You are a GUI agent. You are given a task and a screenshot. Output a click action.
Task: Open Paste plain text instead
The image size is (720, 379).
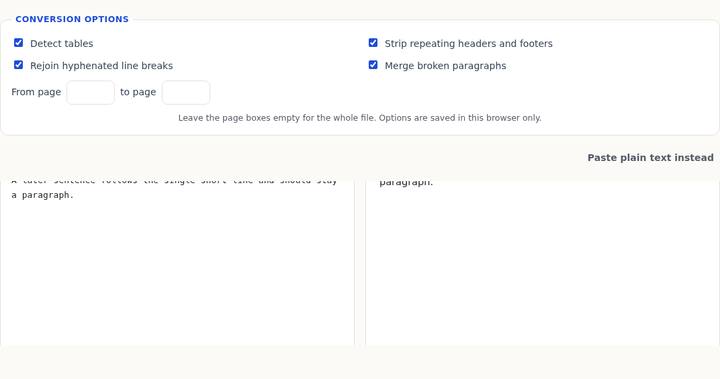point(650,158)
